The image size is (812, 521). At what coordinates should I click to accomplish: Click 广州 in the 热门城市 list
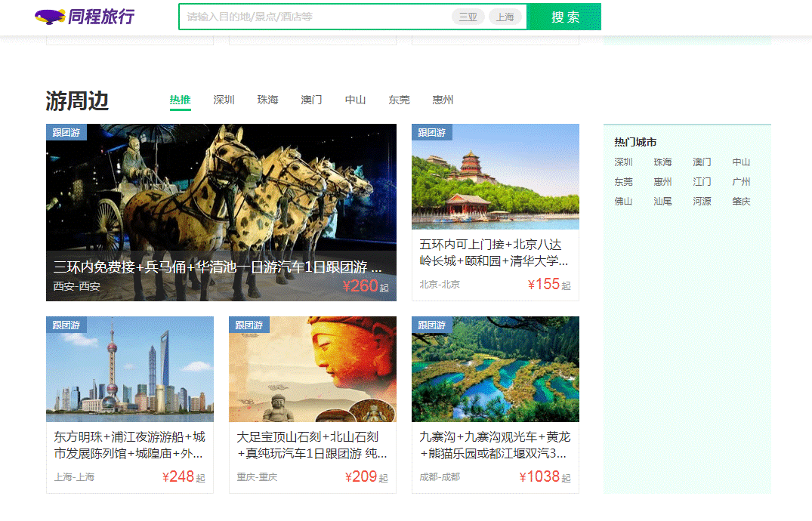741,182
